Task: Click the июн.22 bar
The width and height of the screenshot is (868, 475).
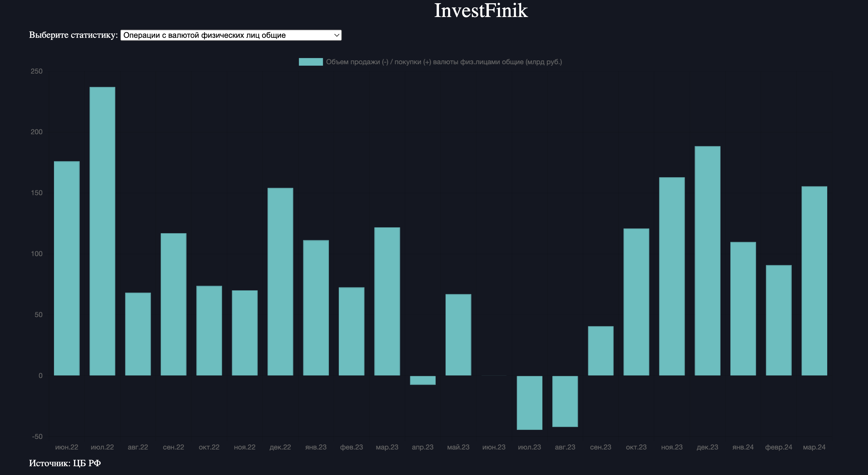Action: pos(67,268)
